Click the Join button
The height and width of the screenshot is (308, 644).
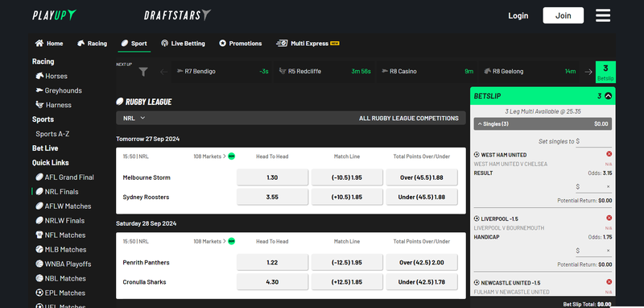pos(563,15)
